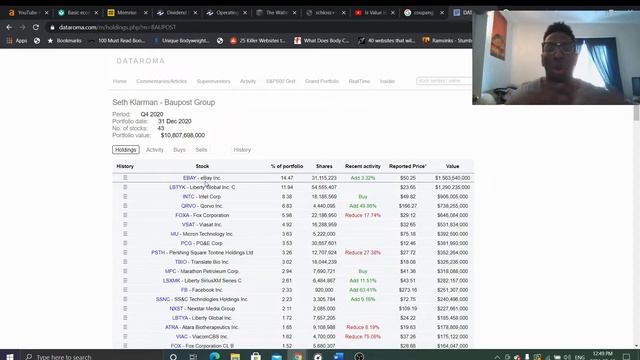Image resolution: width=640 pixels, height=360 pixels.
Task: Click the stock symbol search field
Action: click(444, 81)
